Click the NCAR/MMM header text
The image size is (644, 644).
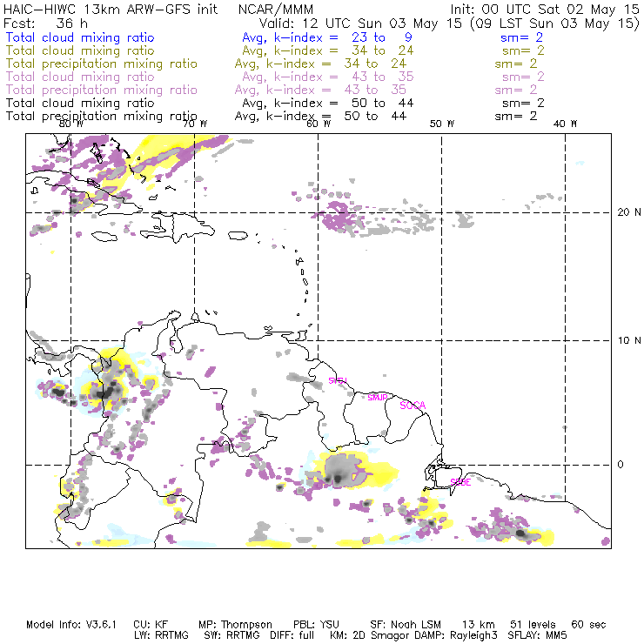pos(276,10)
